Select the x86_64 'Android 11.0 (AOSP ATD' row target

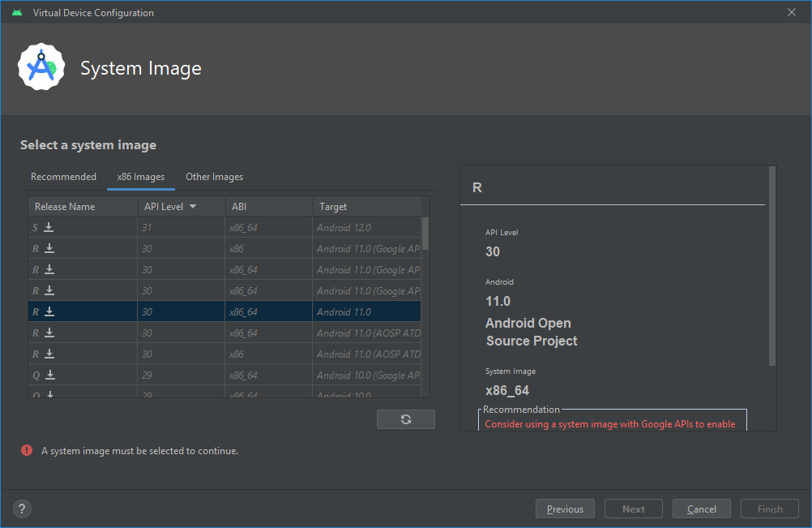tap(366, 333)
